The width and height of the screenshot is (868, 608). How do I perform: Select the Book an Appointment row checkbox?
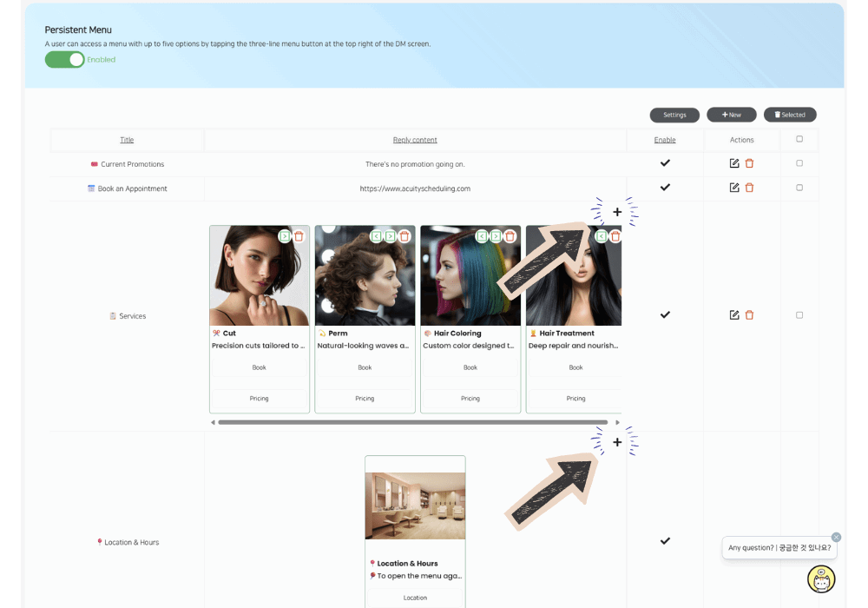pyautogui.click(x=799, y=188)
